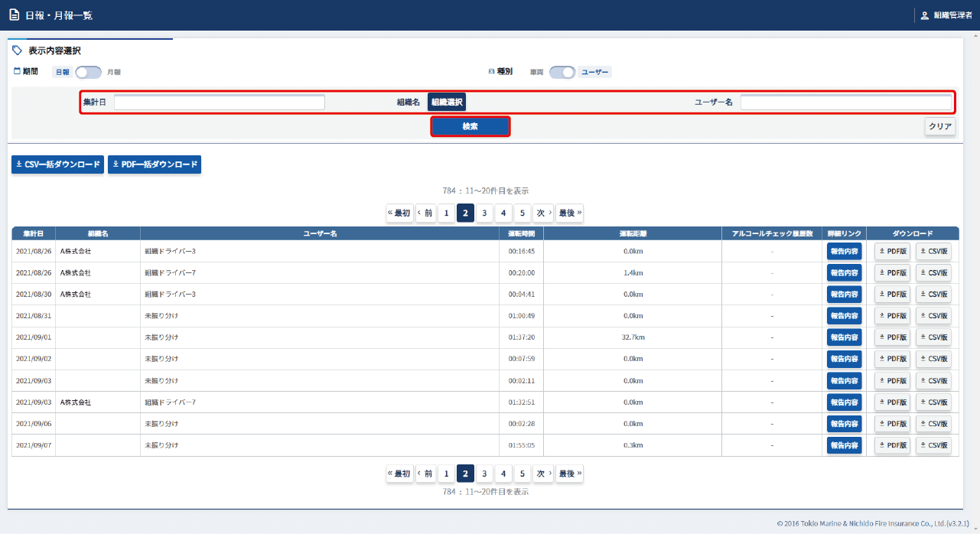Select the 月報 period label
Viewport: 980px width, 534px height.
tap(114, 73)
